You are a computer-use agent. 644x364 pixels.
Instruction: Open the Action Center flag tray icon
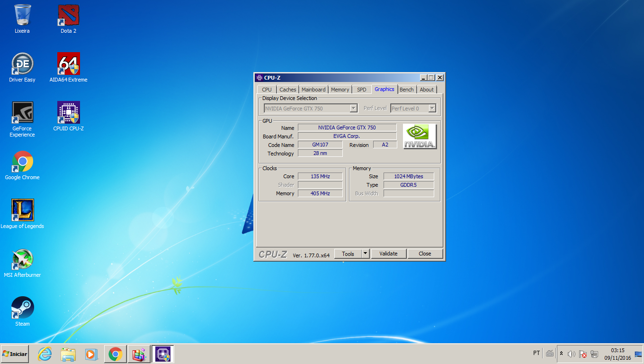tap(583, 354)
